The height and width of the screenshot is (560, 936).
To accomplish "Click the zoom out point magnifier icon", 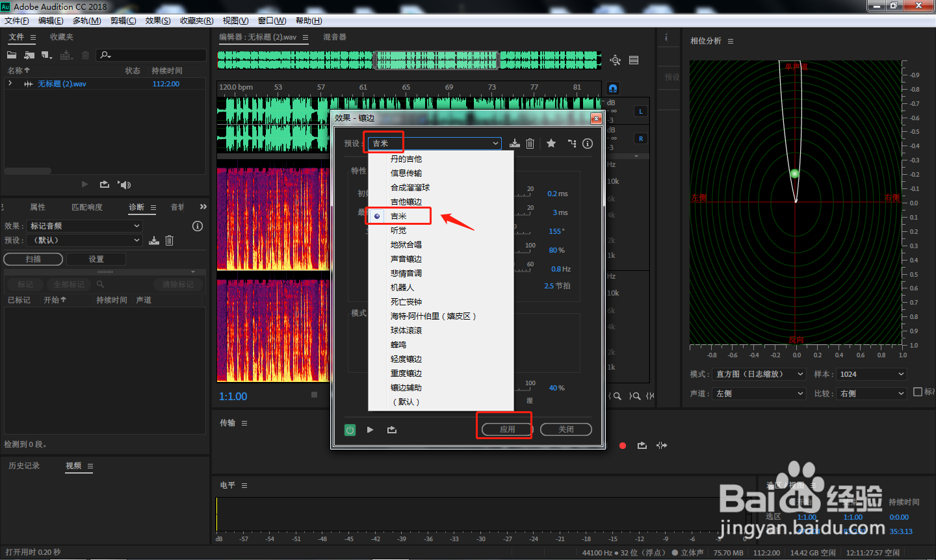I will pyautogui.click(x=635, y=396).
